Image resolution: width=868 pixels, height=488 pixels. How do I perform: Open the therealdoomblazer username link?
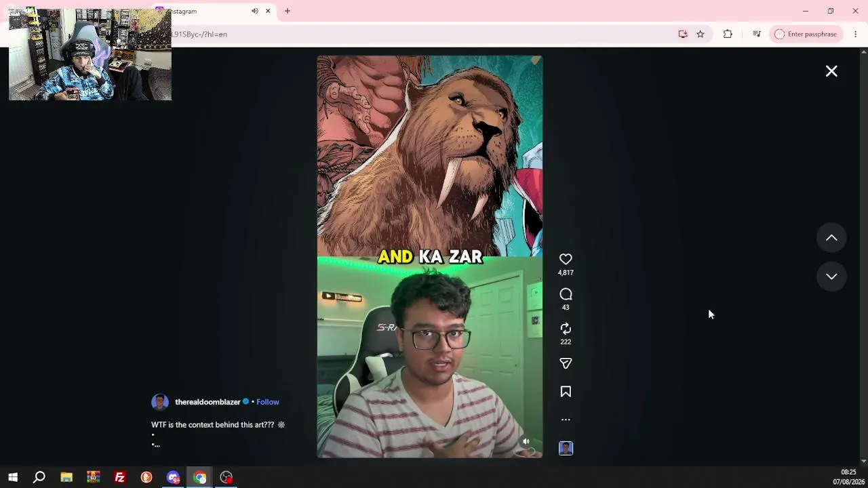[208, 402]
